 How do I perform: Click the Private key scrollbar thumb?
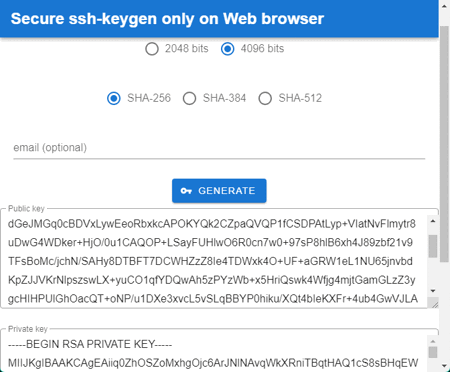(x=433, y=352)
